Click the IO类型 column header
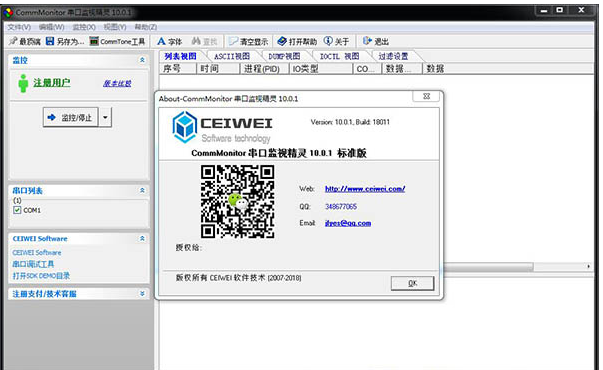This screenshot has height=370, width=603. (x=321, y=69)
